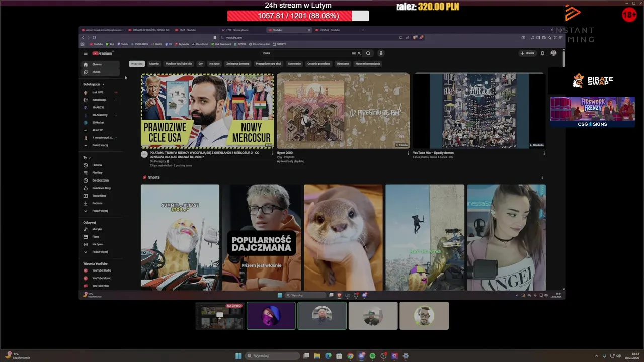Select the Gotowanie filter chip
Screen dimensions: 644x362
pyautogui.click(x=294, y=64)
